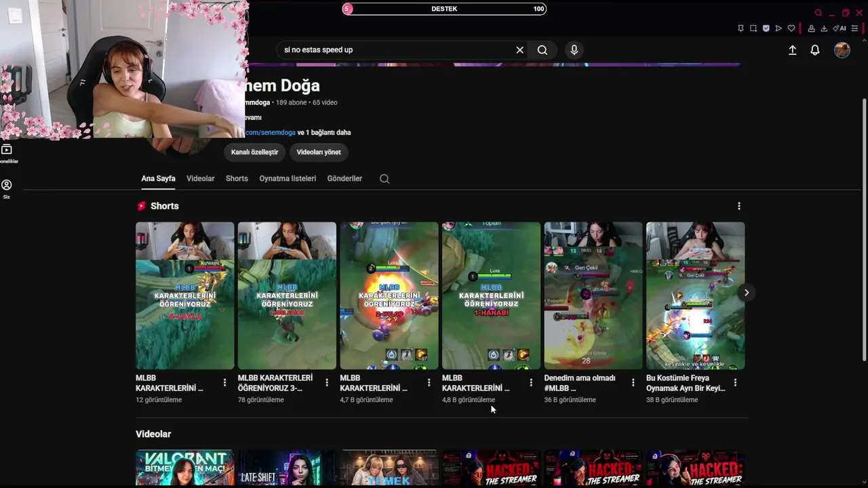This screenshot has height=488, width=868.
Task: Open the upload/create video icon
Action: [792, 50]
